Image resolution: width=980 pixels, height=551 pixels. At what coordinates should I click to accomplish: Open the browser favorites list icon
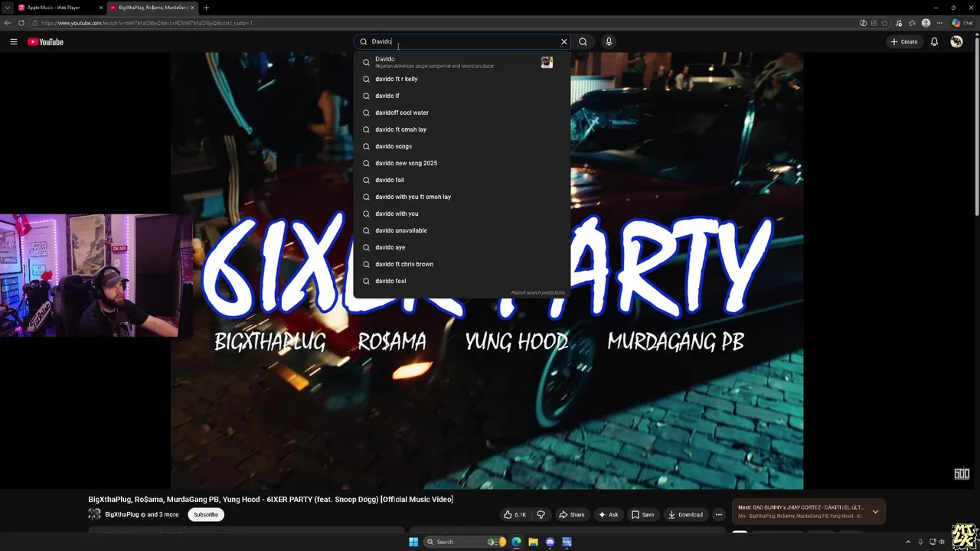click(x=912, y=23)
